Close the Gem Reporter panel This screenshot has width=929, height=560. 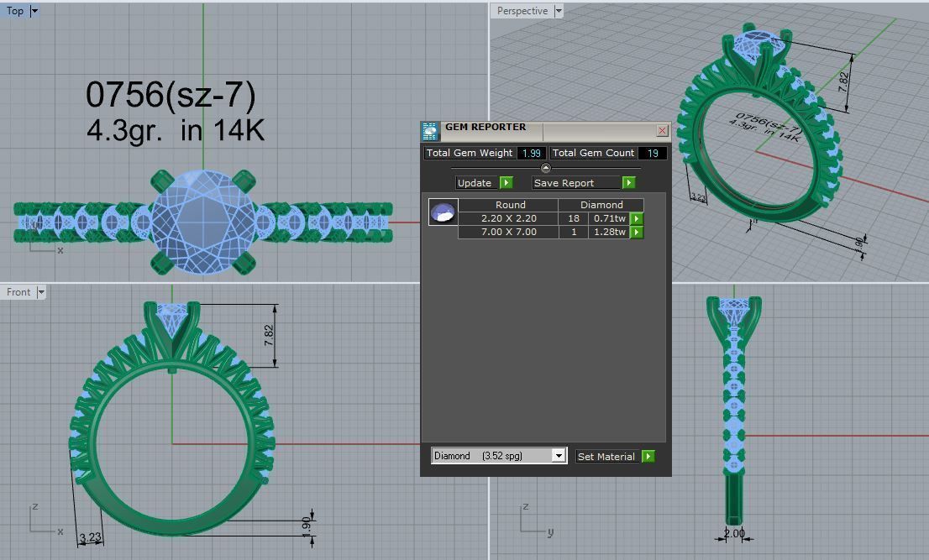[x=663, y=130]
